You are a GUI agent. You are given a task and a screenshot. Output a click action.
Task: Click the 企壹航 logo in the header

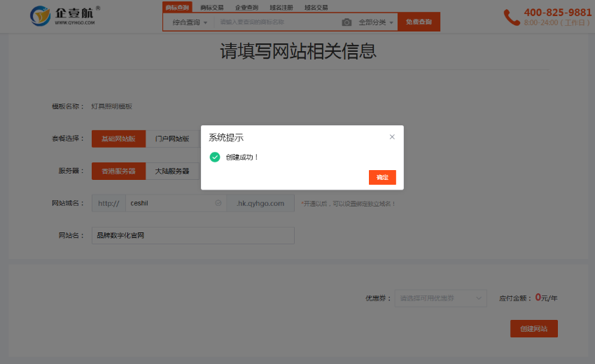click(63, 15)
